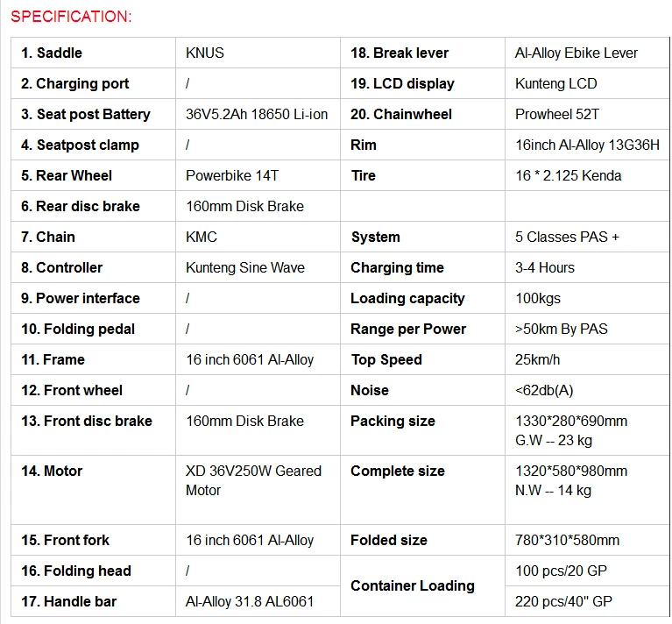This screenshot has width=672, height=624.
Task: Click the 36V5.2Ah 18650 Li-ion value
Action: [x=257, y=114]
